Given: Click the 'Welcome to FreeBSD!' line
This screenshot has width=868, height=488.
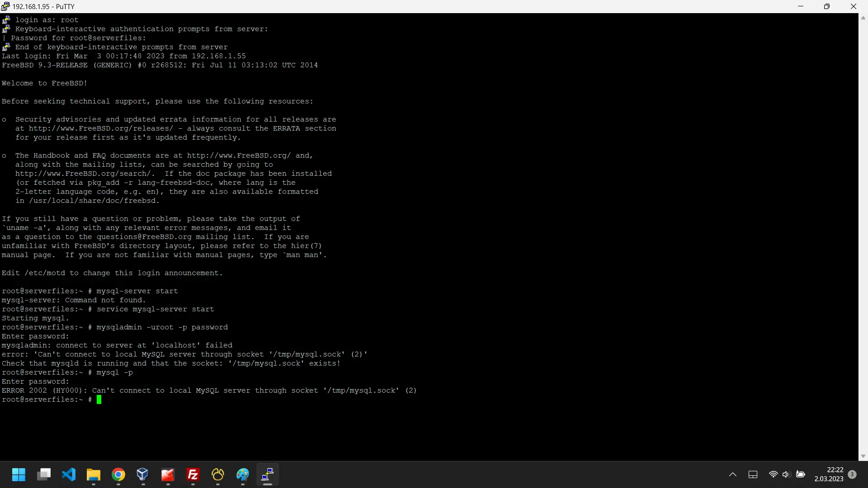Looking at the screenshot, I should coord(44,83).
